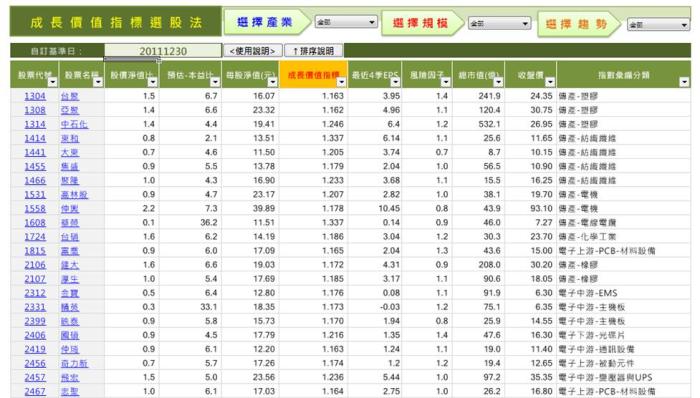
Task: Open the filter arrow on 風險因子 column header
Action: point(446,82)
